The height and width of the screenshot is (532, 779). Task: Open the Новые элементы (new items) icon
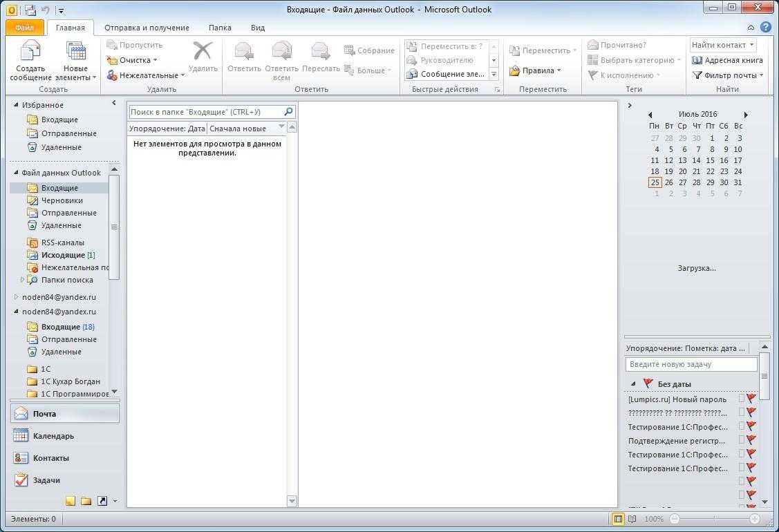click(75, 53)
